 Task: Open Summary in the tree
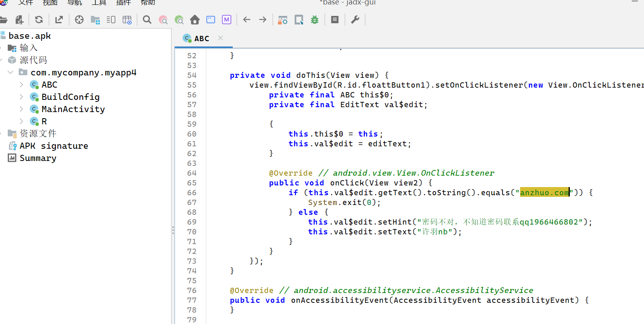pyautogui.click(x=38, y=158)
